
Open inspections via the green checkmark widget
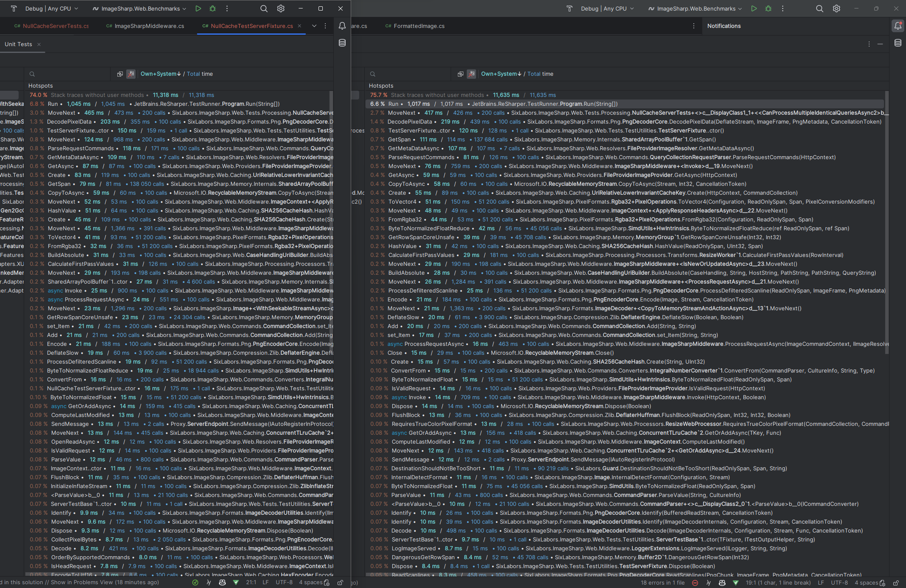tap(195, 582)
